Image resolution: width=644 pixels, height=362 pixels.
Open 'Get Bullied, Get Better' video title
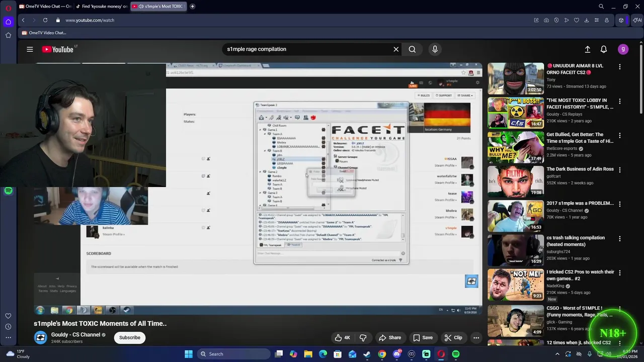(580, 138)
